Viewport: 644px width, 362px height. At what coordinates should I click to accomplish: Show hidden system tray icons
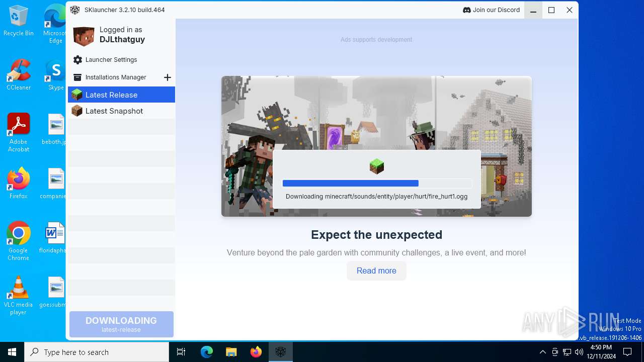pyautogui.click(x=542, y=352)
